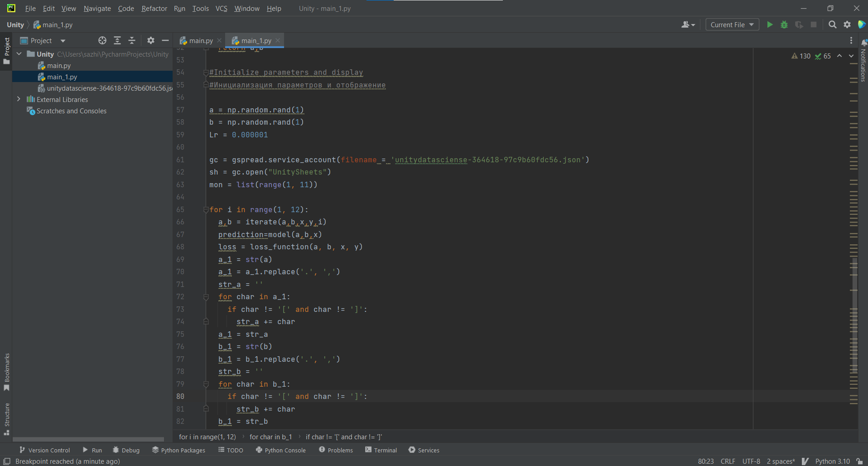
Task: Open the Navigate menu
Action: (97, 9)
